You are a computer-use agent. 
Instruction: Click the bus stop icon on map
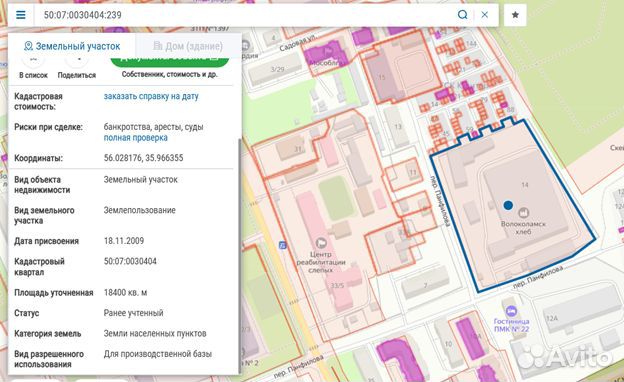(x=283, y=245)
